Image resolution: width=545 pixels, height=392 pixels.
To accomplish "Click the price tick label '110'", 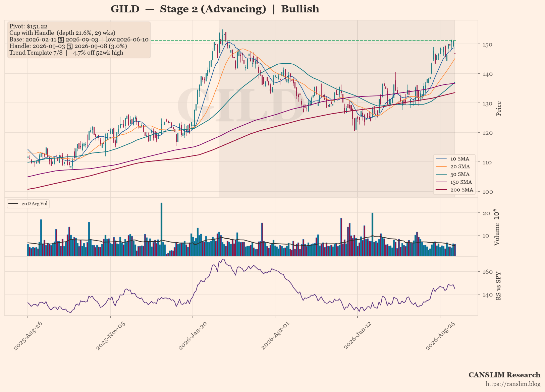I will (x=488, y=162).
